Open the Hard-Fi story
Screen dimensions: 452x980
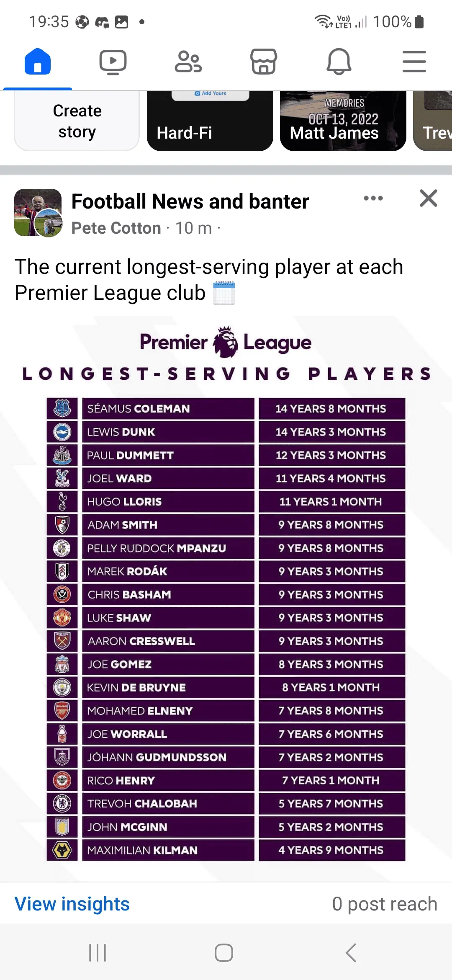click(x=210, y=121)
